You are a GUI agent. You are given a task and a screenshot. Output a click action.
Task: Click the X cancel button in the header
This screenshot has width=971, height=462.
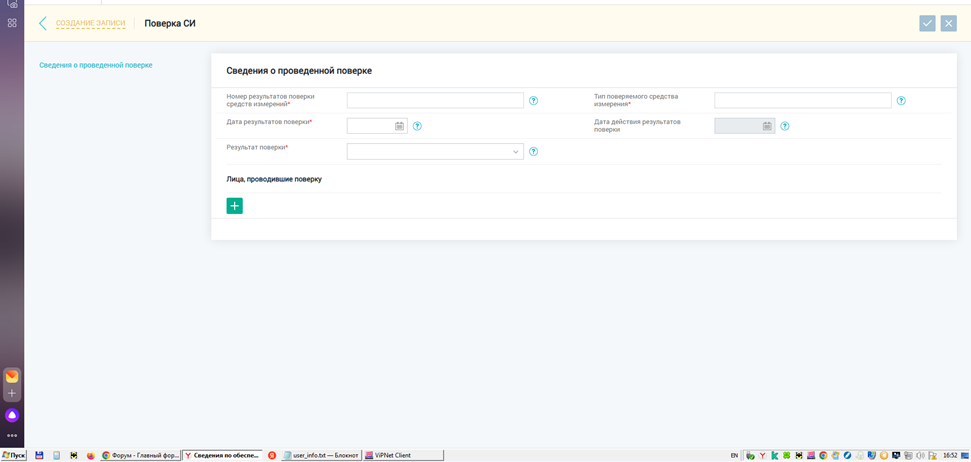click(x=949, y=23)
